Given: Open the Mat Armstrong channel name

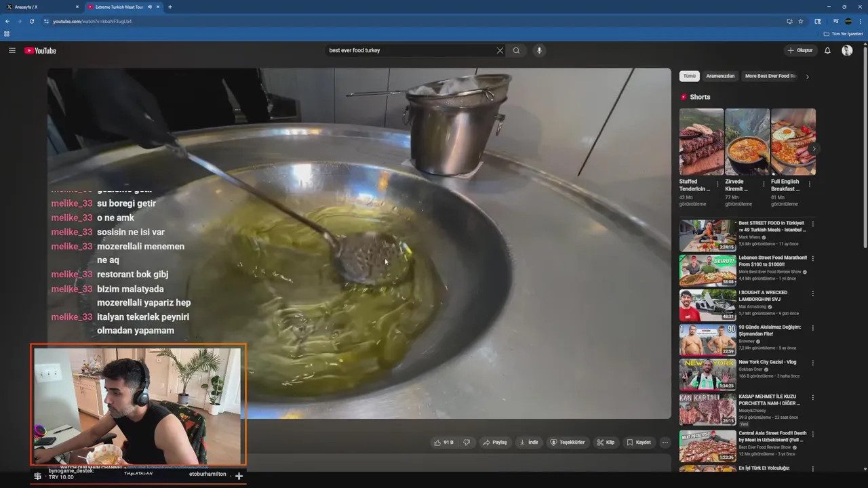Looking at the screenshot, I should (x=753, y=306).
